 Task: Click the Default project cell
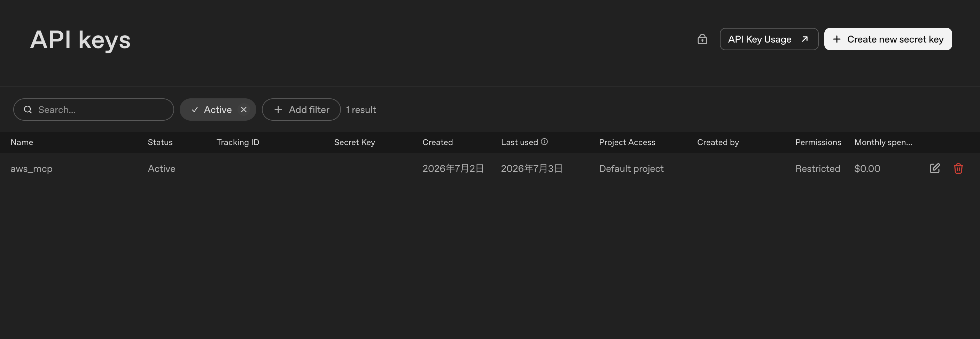tap(631, 169)
